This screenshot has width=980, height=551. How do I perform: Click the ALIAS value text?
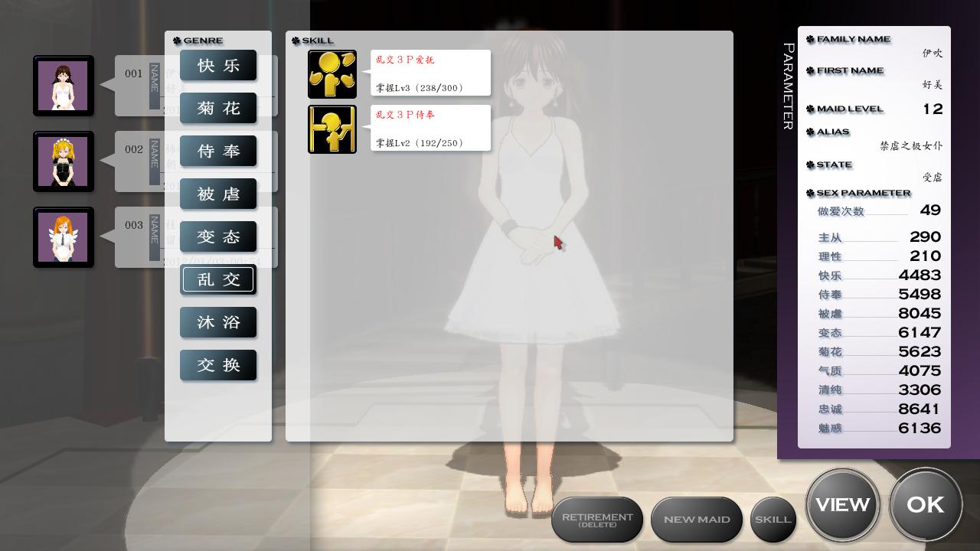pos(911,145)
